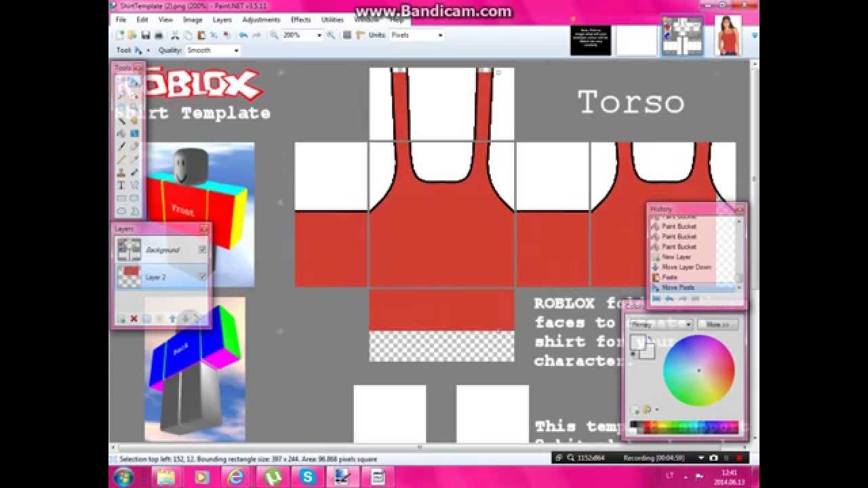Screen dimensions: 868x488
Task: Open the Tool chooser dropdown arrow
Action: tap(148, 50)
